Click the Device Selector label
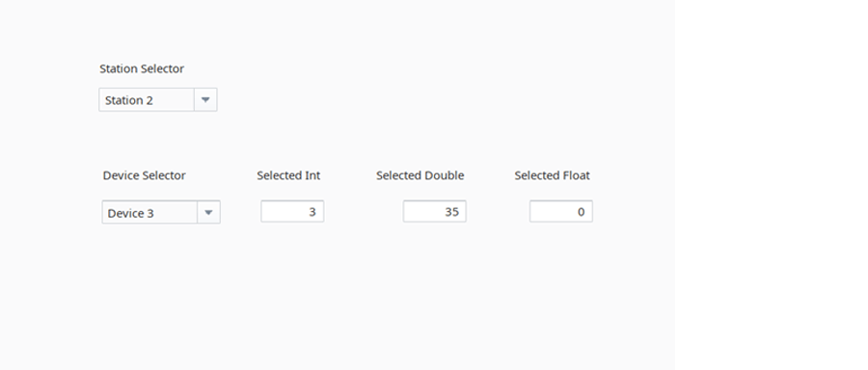Viewport: 868px width, 370px height. (144, 175)
